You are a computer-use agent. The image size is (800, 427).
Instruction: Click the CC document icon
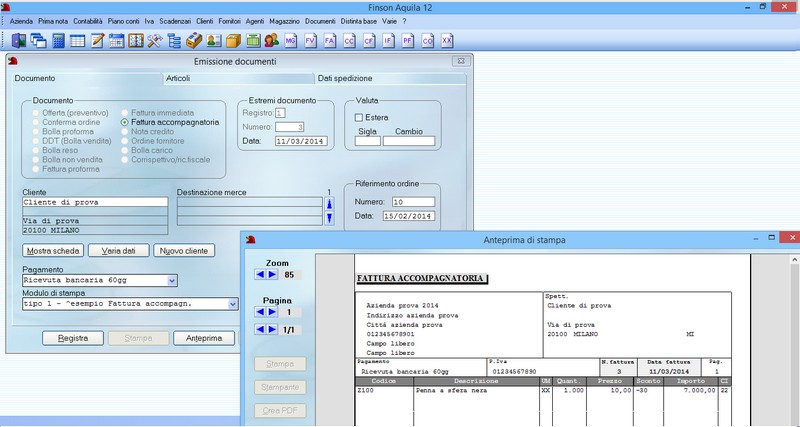click(349, 41)
